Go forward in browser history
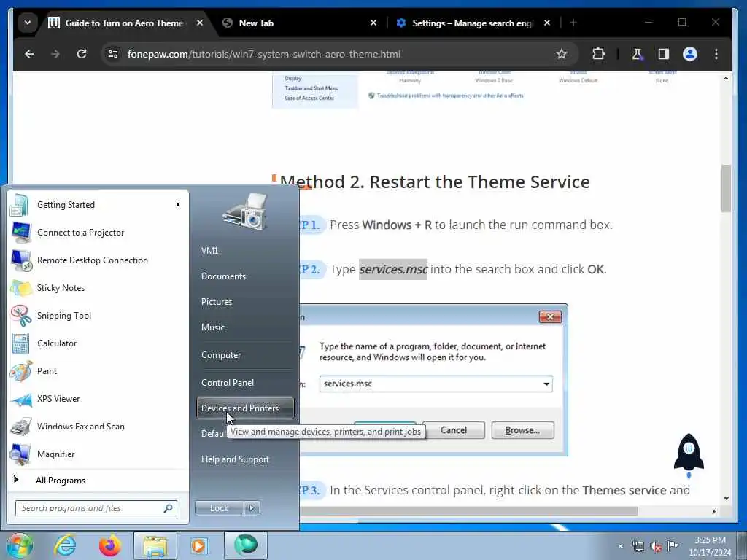This screenshot has width=747, height=560. (x=55, y=54)
